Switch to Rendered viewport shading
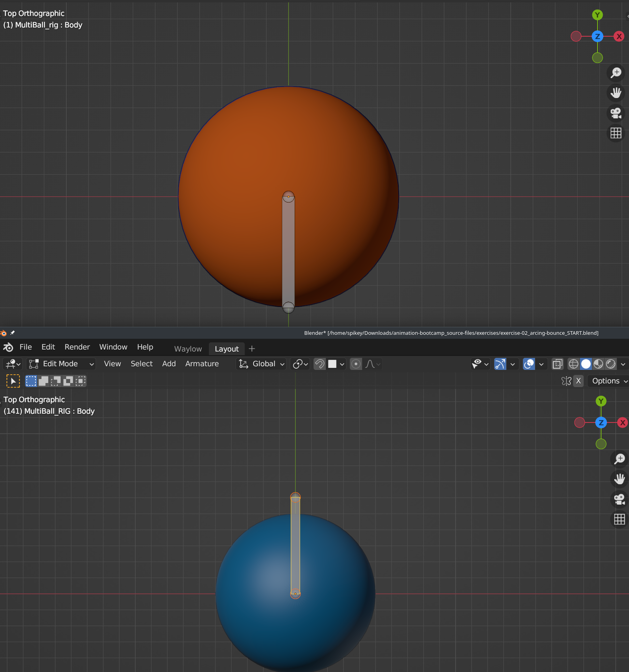The width and height of the screenshot is (629, 672). tap(610, 364)
